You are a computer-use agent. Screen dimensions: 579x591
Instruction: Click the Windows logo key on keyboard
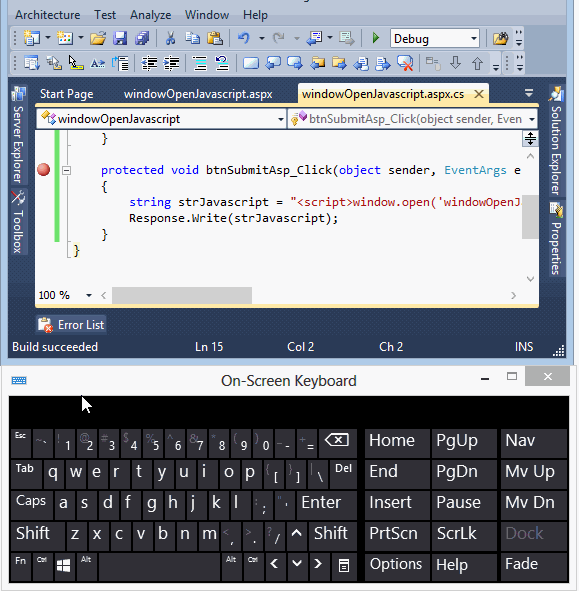point(64,567)
